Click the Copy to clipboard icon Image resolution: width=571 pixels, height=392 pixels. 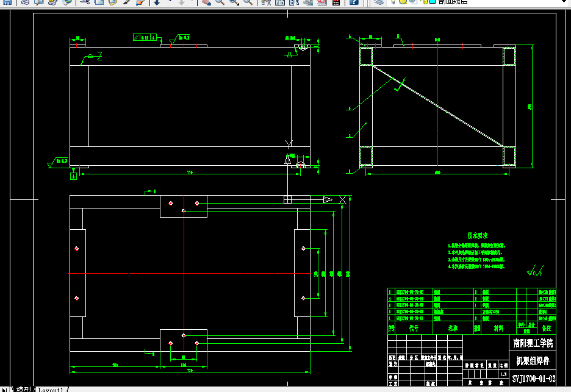point(99,2)
